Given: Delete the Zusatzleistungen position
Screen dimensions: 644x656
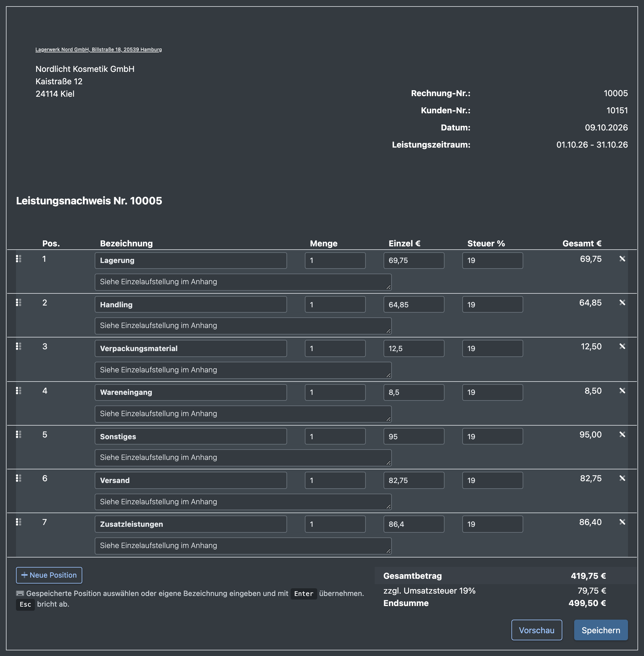Looking at the screenshot, I should coord(622,522).
